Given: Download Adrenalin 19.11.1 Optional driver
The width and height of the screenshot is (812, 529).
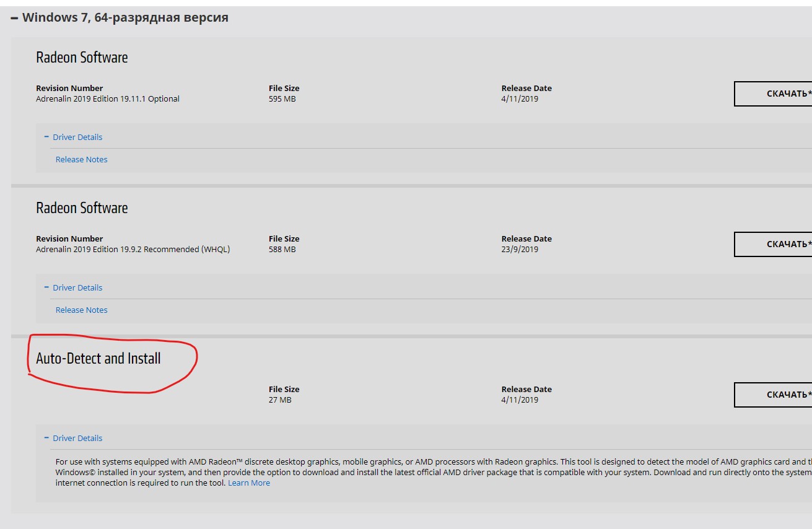Looking at the screenshot, I should [x=782, y=94].
